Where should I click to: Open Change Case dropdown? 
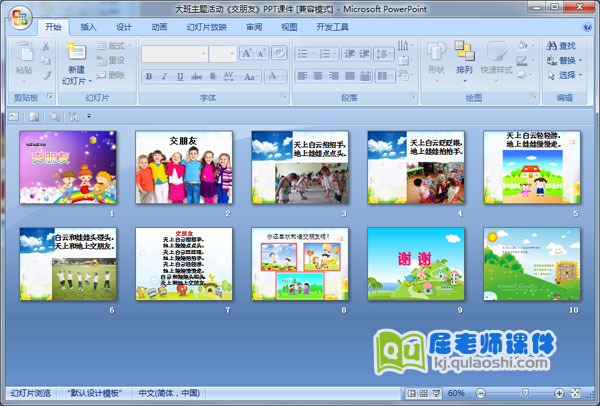(x=251, y=77)
